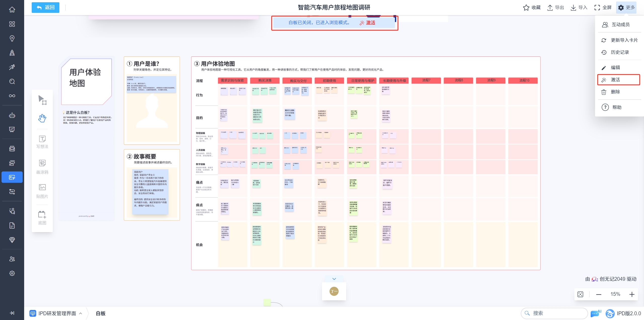Viewport: 644px width, 320px height.
Task: Collapse the user avatar panel chevron
Action: (x=334, y=279)
